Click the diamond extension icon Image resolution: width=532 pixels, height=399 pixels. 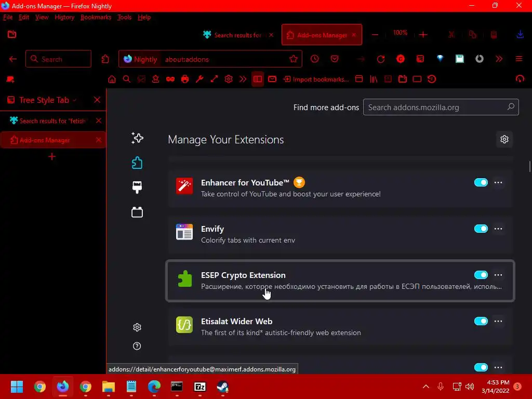[x=440, y=59]
